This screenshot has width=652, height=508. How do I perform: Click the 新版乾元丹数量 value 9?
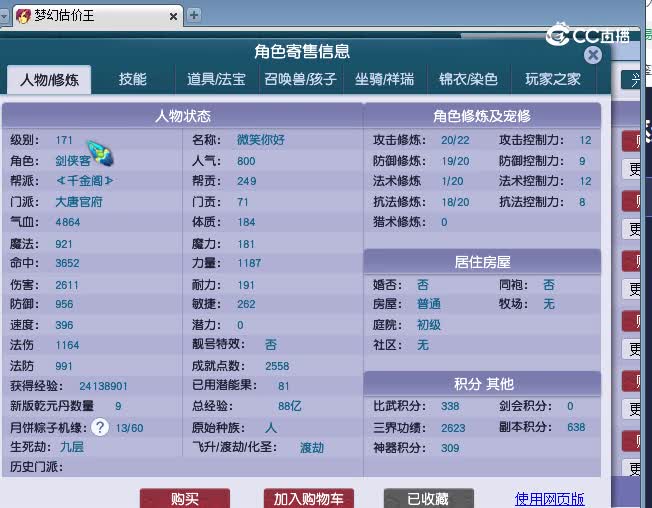click(118, 406)
